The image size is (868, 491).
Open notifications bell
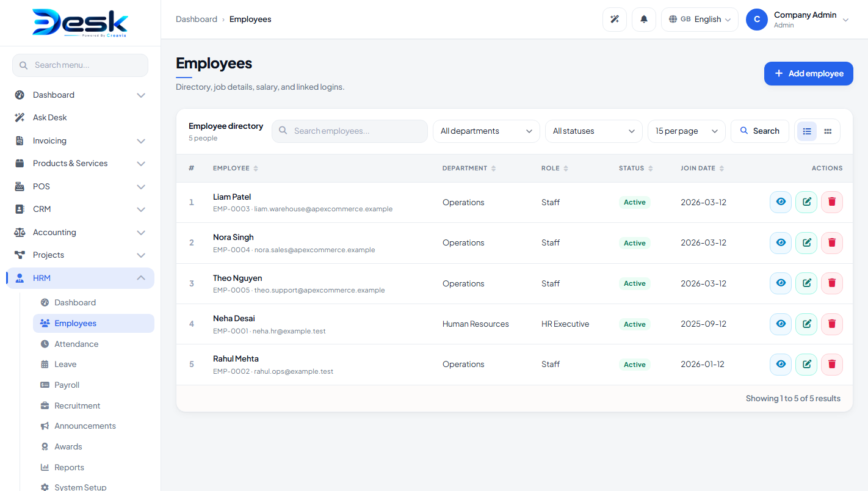click(x=644, y=20)
